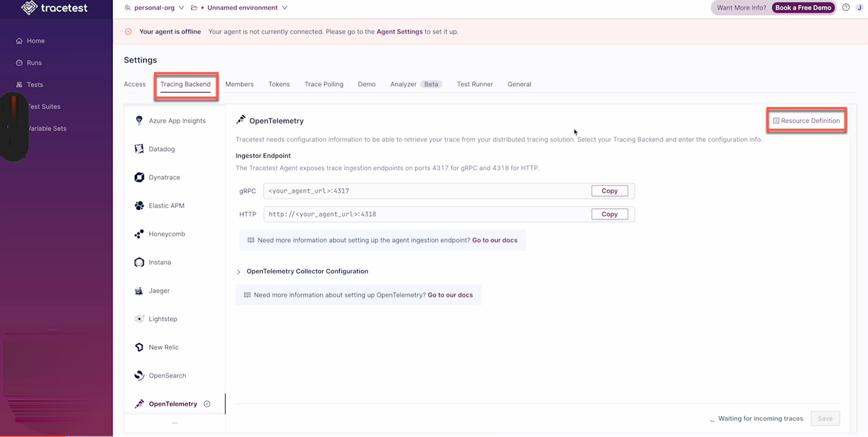This screenshot has height=437, width=868.
Task: Click the Elastic APM logo icon
Action: pos(139,206)
